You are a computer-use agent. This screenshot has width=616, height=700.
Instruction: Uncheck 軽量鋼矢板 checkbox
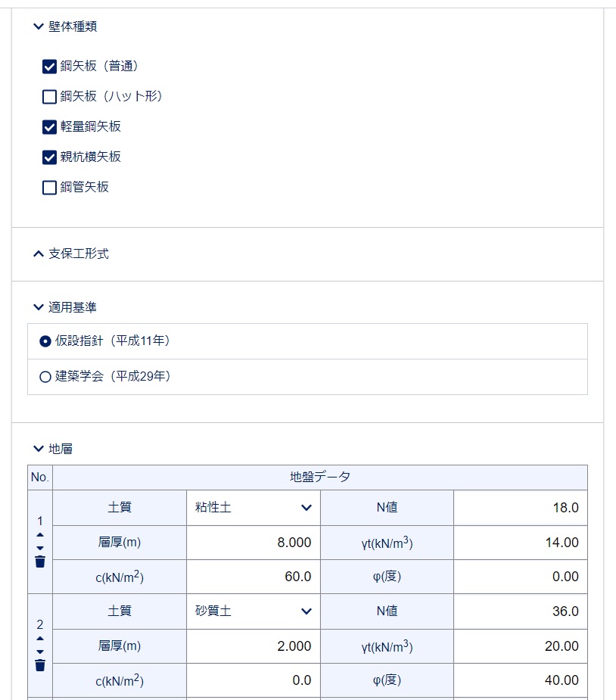pos(49,127)
